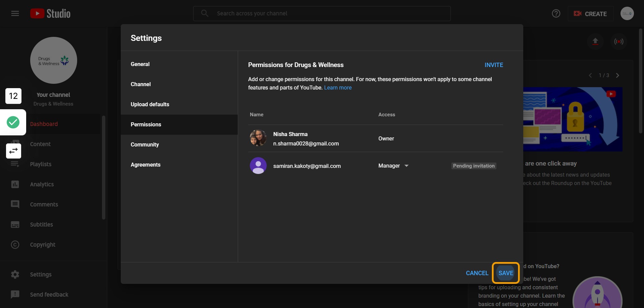The image size is (644, 308).
Task: Click the page vertical scrollbar
Action: tap(640, 80)
